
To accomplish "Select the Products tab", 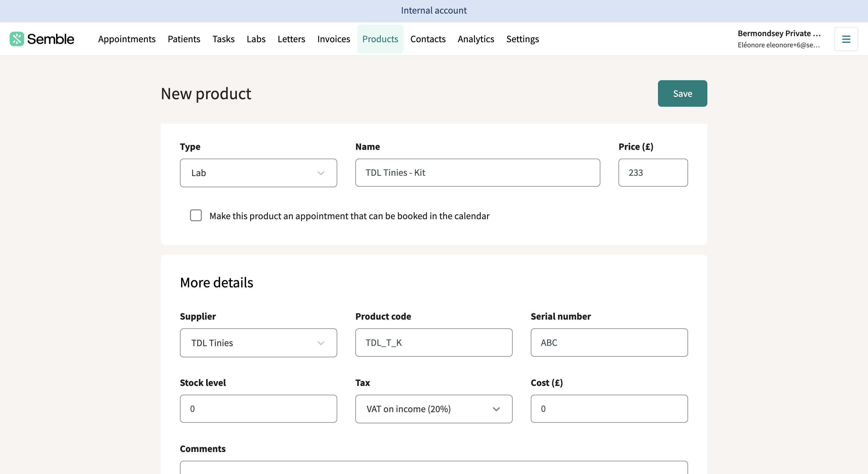I will tap(380, 39).
